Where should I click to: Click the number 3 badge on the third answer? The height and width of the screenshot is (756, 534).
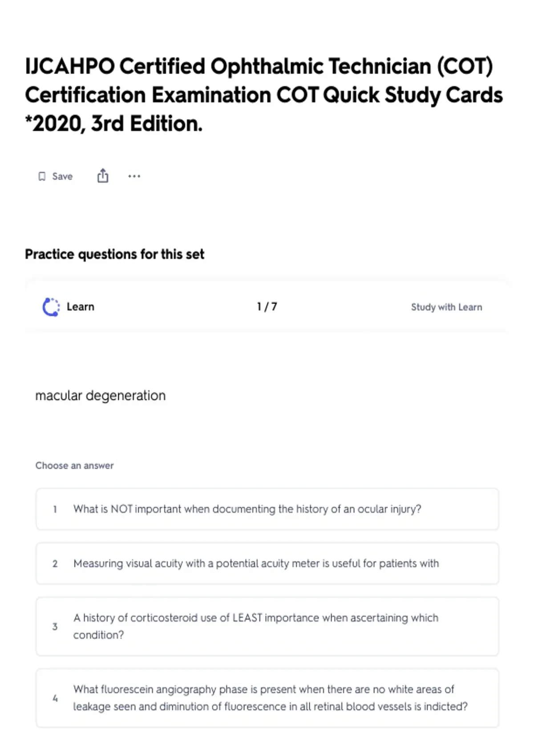55,627
